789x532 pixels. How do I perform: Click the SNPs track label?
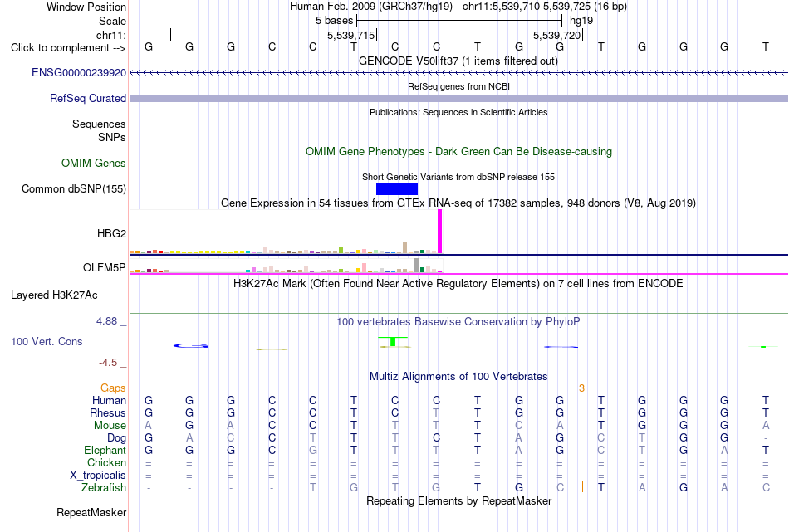(x=112, y=137)
